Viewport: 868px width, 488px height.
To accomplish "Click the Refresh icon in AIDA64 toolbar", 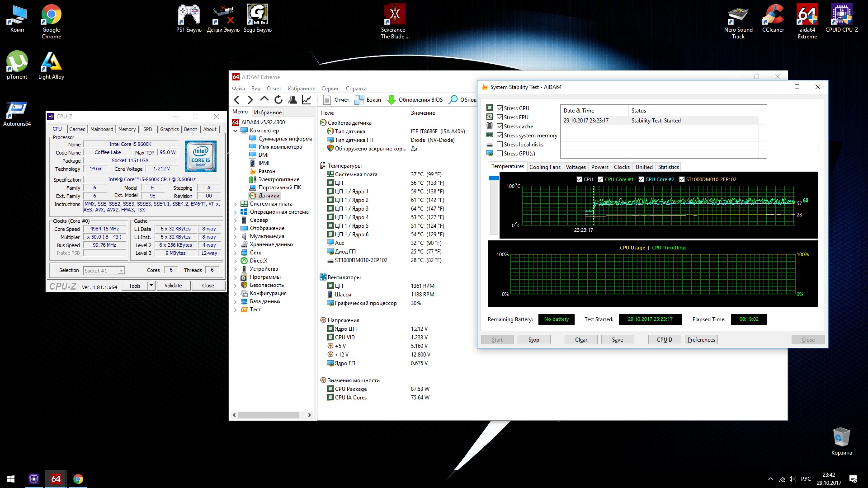I will click(278, 100).
